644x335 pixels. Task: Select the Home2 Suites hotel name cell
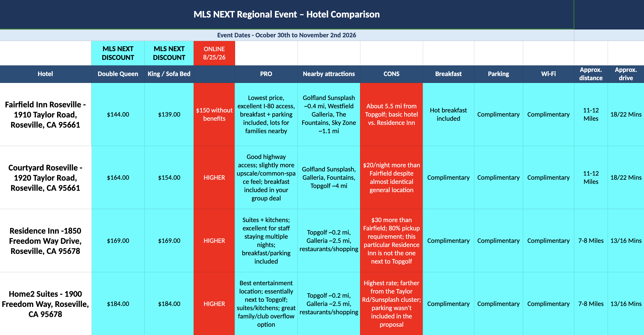[x=45, y=304]
